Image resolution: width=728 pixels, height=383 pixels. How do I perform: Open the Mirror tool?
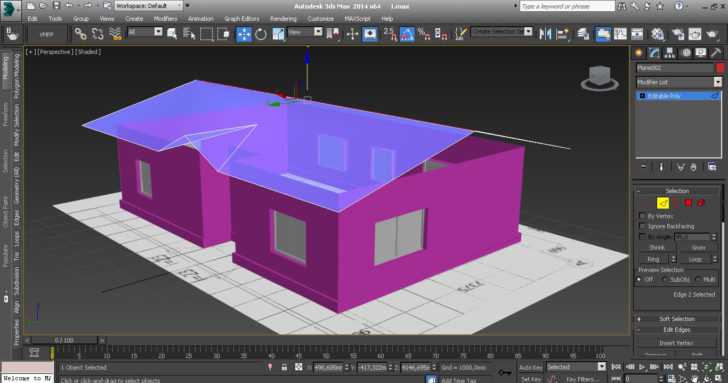[x=545, y=34]
